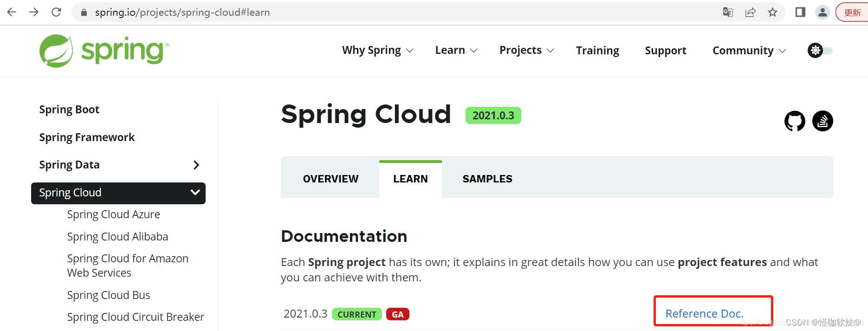868x331 pixels.
Task: Open the Community dropdown menu
Action: (x=749, y=51)
